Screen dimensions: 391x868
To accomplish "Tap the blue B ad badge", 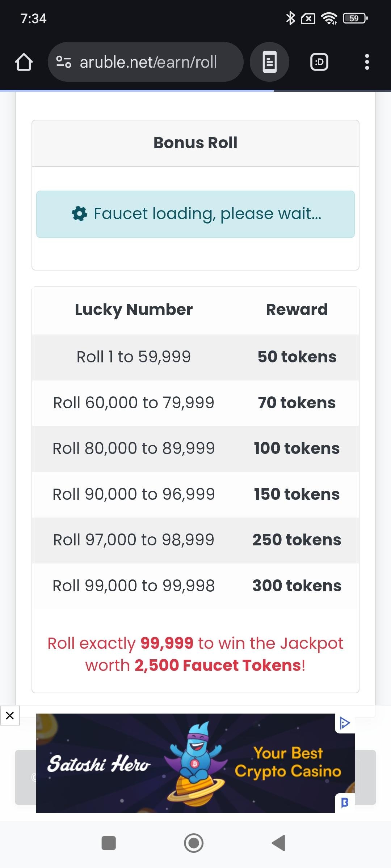I will coord(345,803).
